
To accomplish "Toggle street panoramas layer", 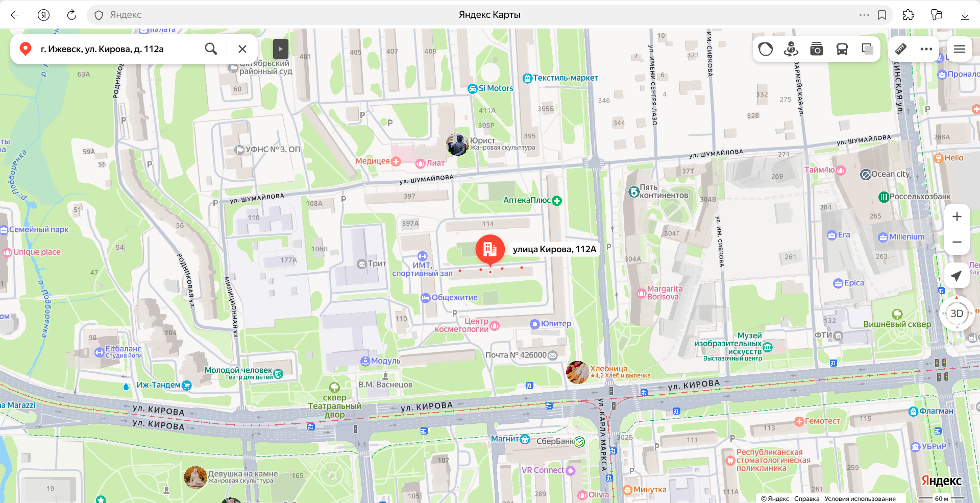I will (791, 49).
